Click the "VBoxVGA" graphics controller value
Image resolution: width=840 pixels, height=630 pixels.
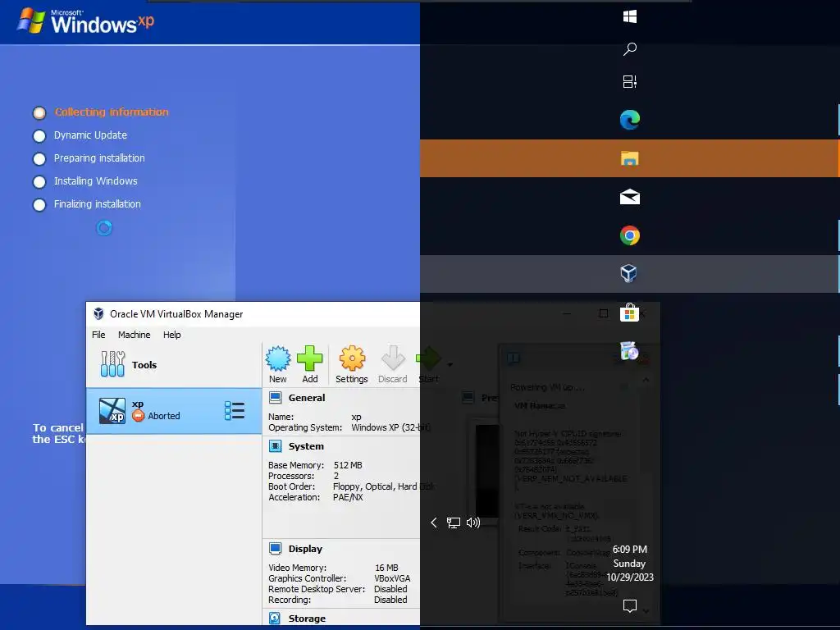click(x=392, y=579)
